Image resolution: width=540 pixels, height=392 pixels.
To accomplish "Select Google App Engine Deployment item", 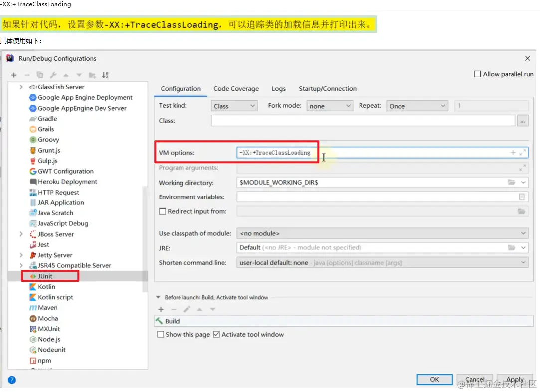I will [x=85, y=97].
